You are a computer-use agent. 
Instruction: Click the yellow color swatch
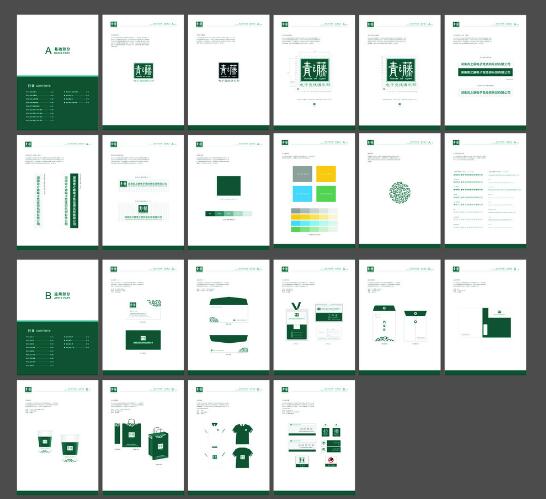point(326,174)
